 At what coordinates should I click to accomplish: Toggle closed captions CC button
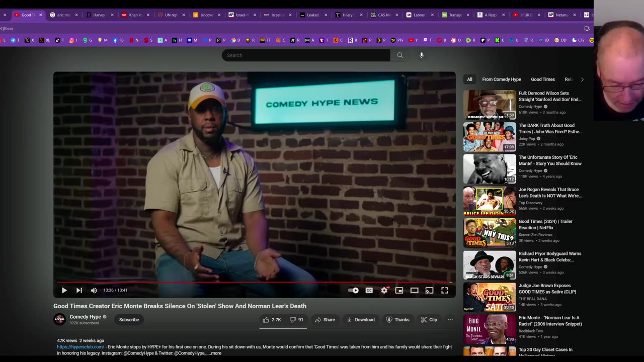click(369, 290)
